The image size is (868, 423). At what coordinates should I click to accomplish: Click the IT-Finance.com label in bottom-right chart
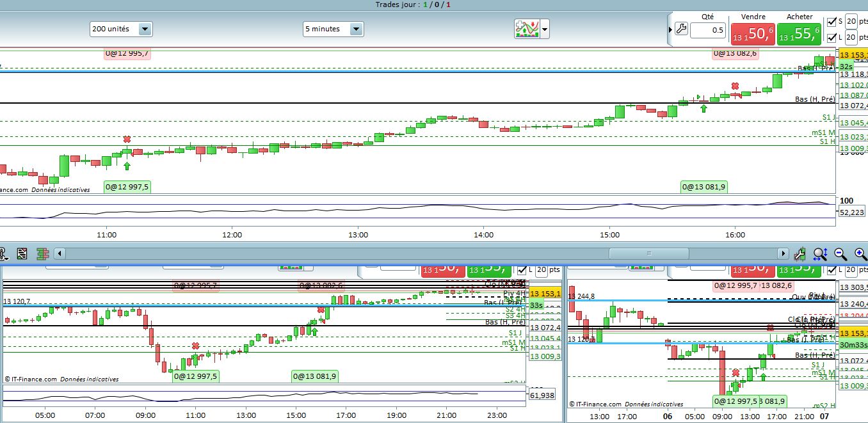tap(595, 404)
